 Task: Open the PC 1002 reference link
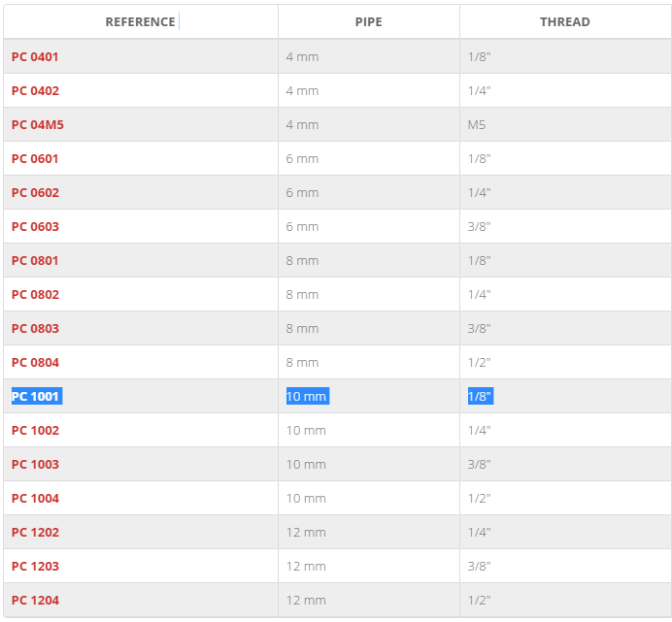(36, 431)
